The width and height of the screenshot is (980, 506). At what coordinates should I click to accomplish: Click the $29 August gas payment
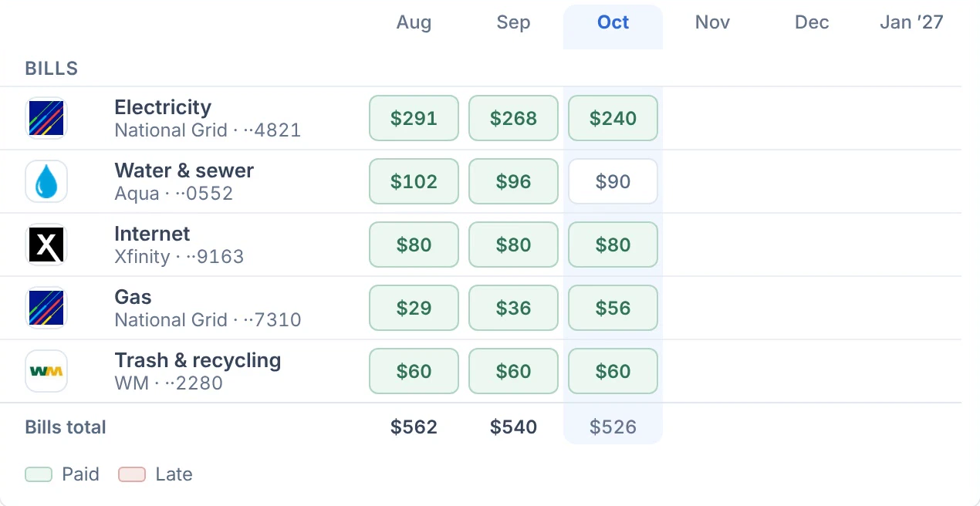(414, 308)
